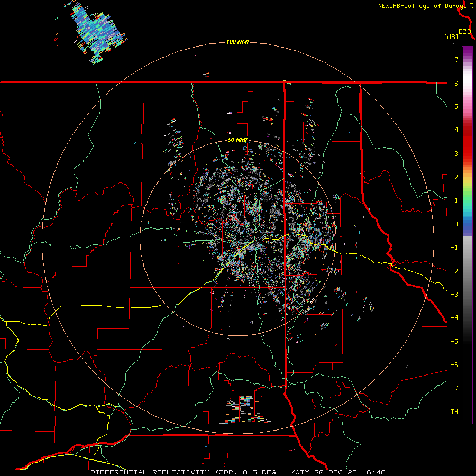
Task: Click the -5 value on the color scale
Action: click(454, 341)
